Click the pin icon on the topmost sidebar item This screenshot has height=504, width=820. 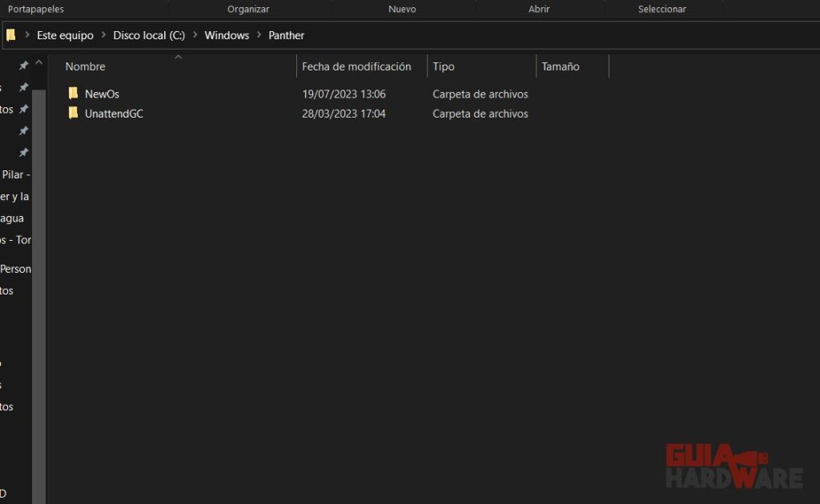[23, 66]
